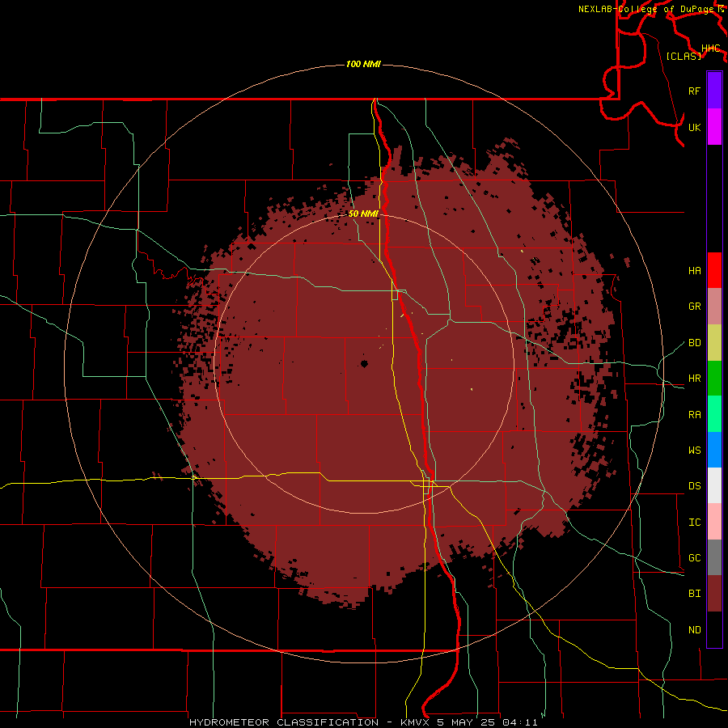
Task: Click the magenta UK color swatch
Action: pyautogui.click(x=714, y=127)
